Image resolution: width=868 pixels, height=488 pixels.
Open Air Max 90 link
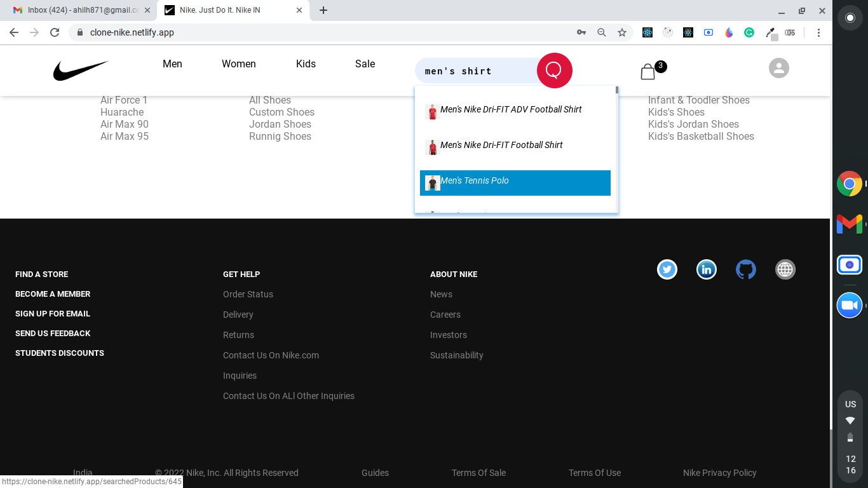pos(125,124)
